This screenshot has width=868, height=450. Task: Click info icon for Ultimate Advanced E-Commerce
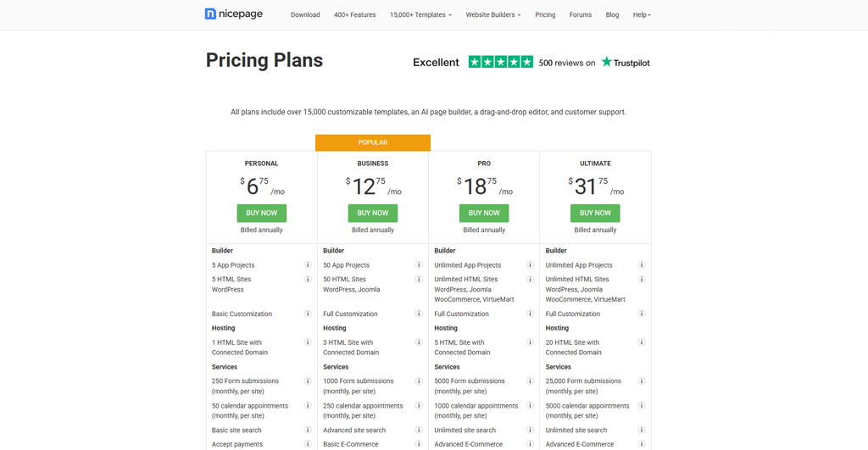click(x=642, y=444)
